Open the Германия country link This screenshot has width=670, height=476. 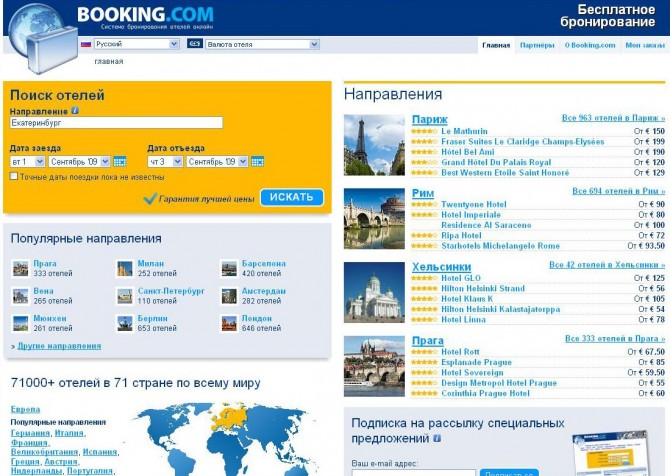point(30,433)
